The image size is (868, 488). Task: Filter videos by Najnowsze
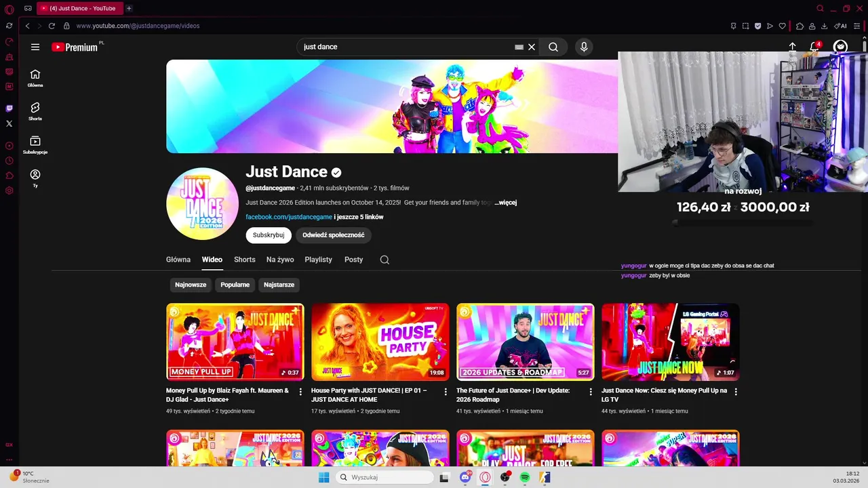click(x=191, y=285)
